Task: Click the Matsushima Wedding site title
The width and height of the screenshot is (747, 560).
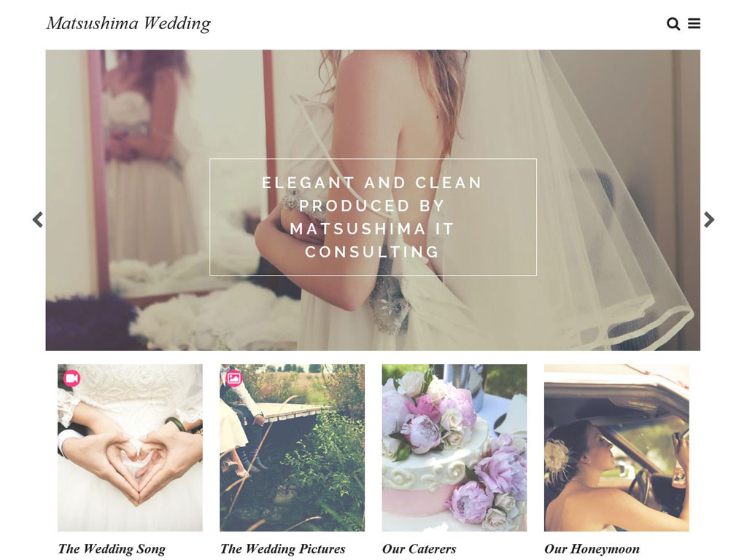Action: 128,23
